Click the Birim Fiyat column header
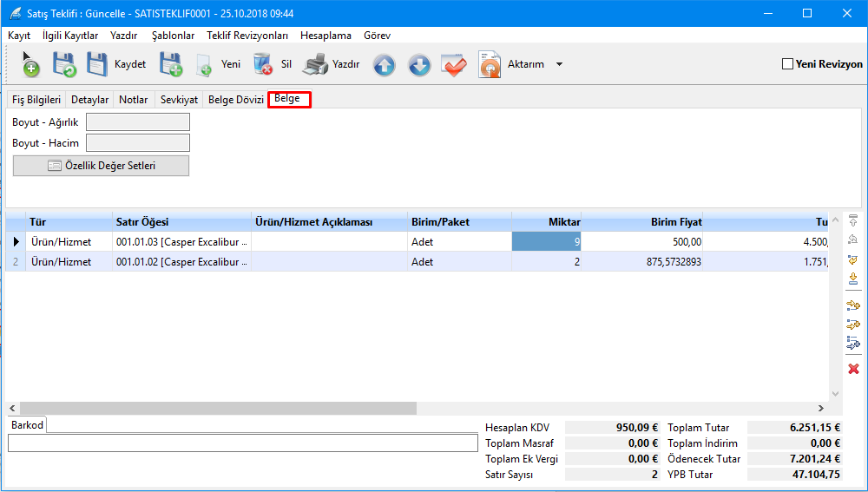The height and width of the screenshot is (492, 868). pos(642,222)
